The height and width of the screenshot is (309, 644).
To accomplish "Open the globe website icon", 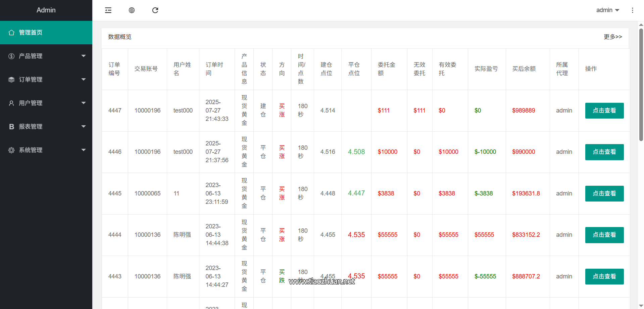I will coord(132,10).
